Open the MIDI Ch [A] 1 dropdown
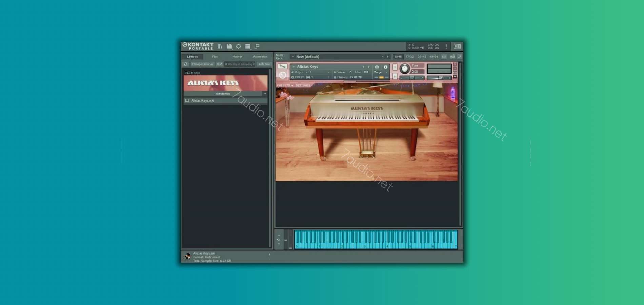Screen dimensions: 644x305 click(x=310, y=77)
